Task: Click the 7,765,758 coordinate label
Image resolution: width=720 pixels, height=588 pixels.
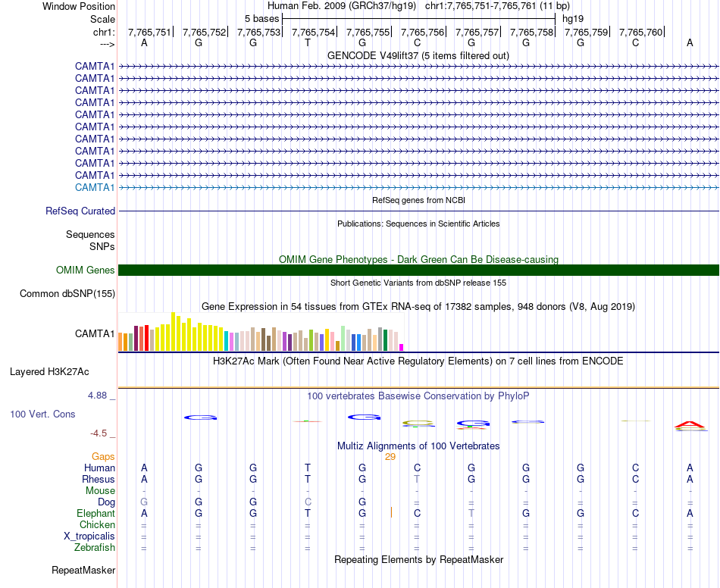Action: pyautogui.click(x=532, y=32)
